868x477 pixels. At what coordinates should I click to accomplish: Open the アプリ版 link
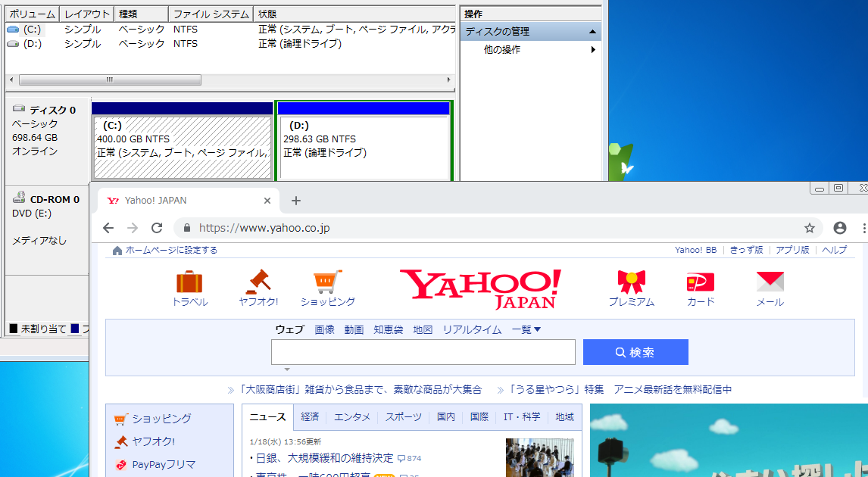click(x=792, y=250)
